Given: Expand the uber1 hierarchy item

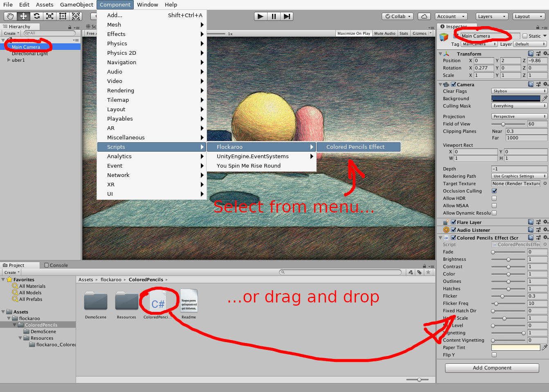Looking at the screenshot, I should tap(9, 60).
